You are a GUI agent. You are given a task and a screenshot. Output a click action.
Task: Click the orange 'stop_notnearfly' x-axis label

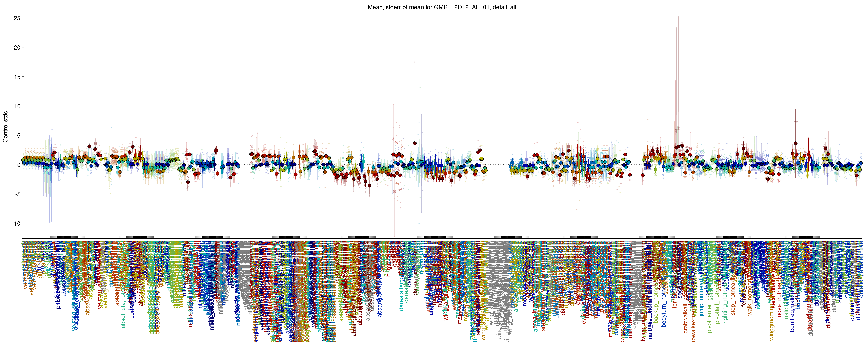click(733, 295)
